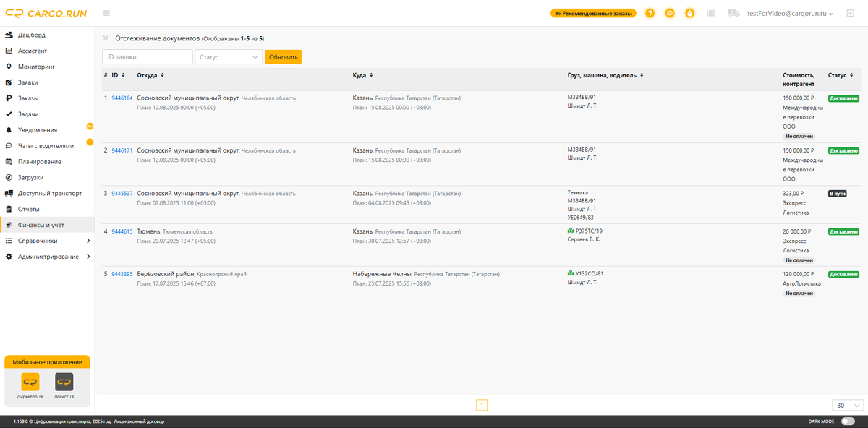Viewport: 868px width, 428px height.
Task: Click the Загрузки compass icon
Action: 8,177
